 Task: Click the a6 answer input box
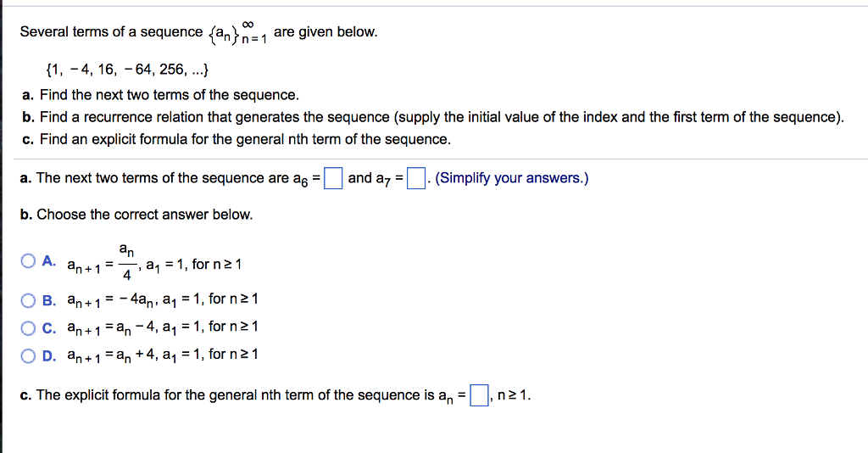pos(332,178)
